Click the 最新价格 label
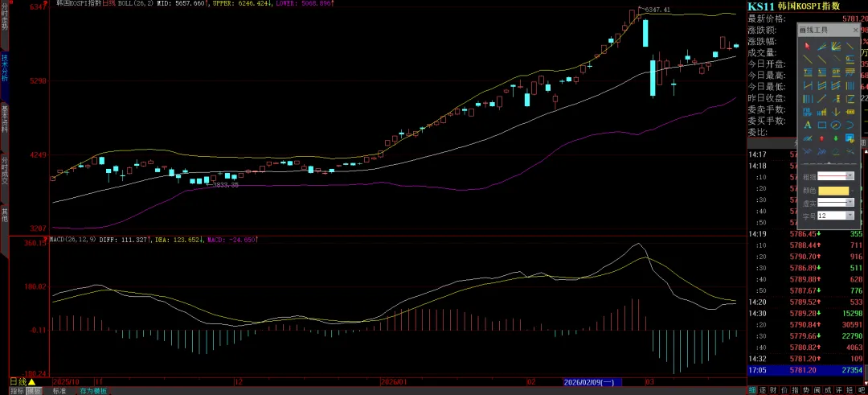 767,19
